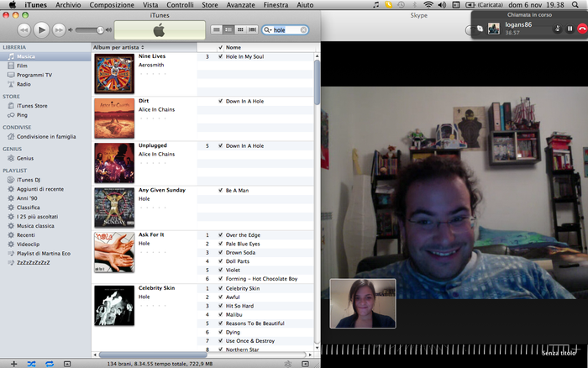Select the Nine Lives album artwork

[x=114, y=74]
